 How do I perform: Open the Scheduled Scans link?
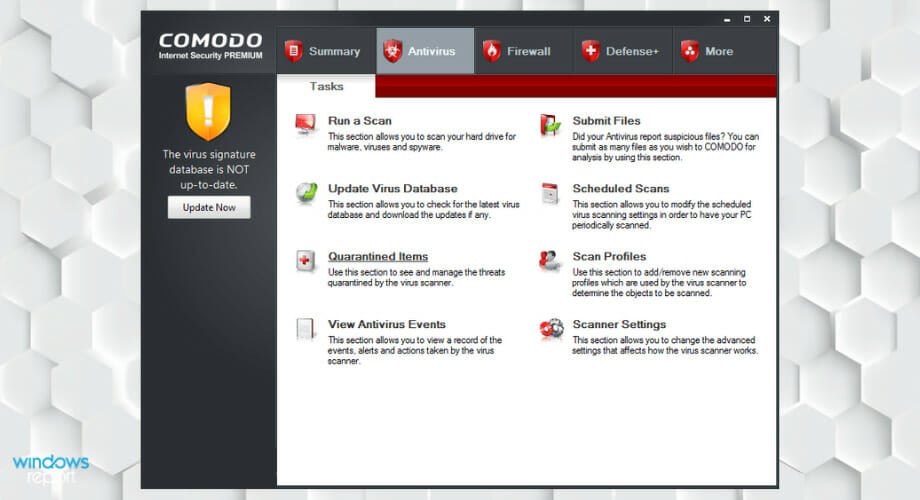(x=621, y=188)
